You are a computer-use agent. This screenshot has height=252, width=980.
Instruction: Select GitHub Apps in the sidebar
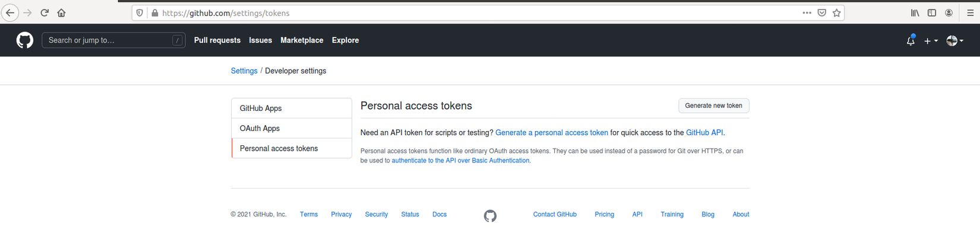coord(261,109)
